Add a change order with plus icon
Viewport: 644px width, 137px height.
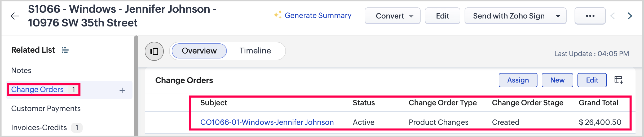(122, 90)
